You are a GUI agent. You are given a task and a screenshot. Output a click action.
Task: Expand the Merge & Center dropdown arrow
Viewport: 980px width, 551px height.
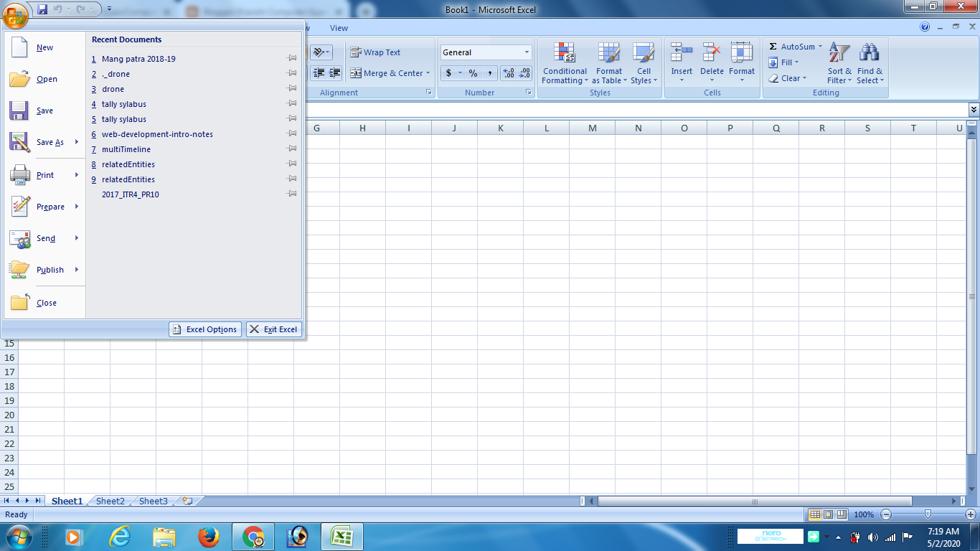click(x=428, y=73)
